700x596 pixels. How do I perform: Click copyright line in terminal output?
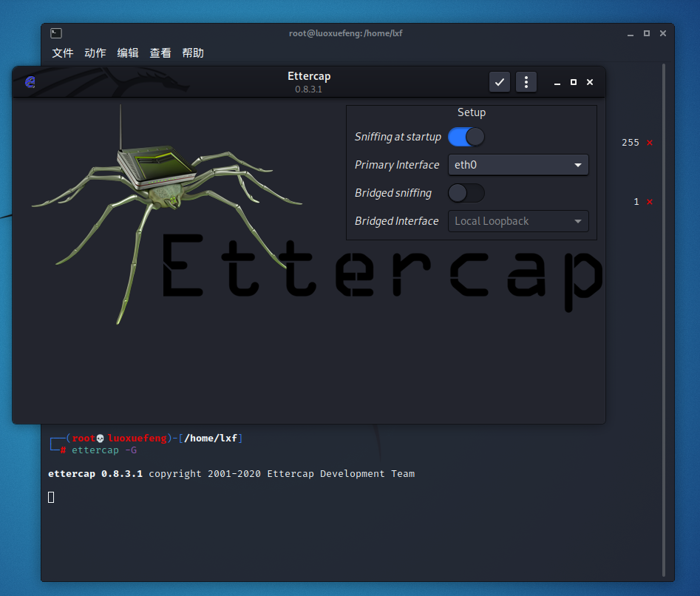point(231,474)
